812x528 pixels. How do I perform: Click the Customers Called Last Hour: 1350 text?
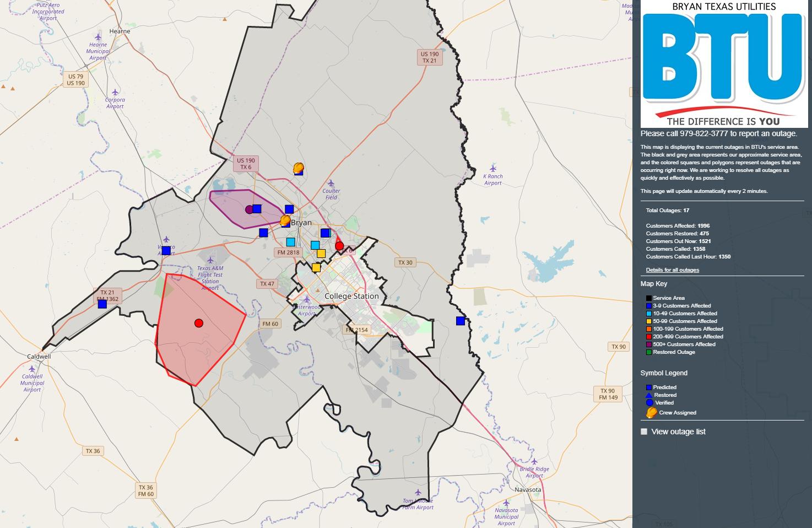689,257
